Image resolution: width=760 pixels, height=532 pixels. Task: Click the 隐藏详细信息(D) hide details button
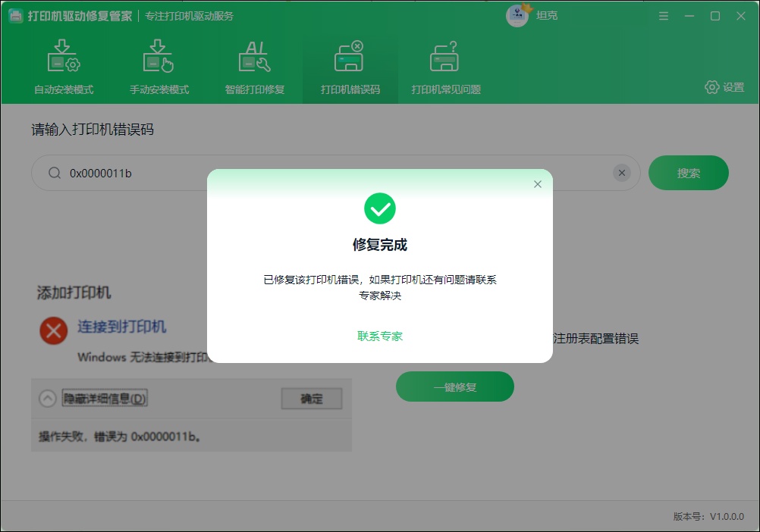[105, 399]
